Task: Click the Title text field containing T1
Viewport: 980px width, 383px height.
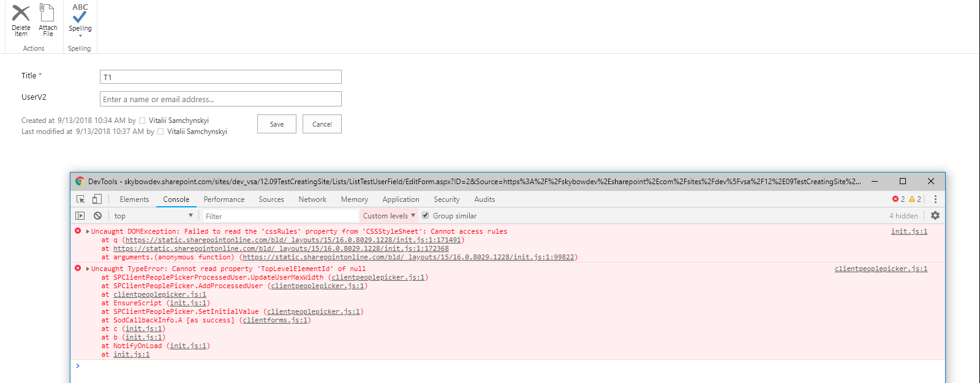Action: pos(221,77)
